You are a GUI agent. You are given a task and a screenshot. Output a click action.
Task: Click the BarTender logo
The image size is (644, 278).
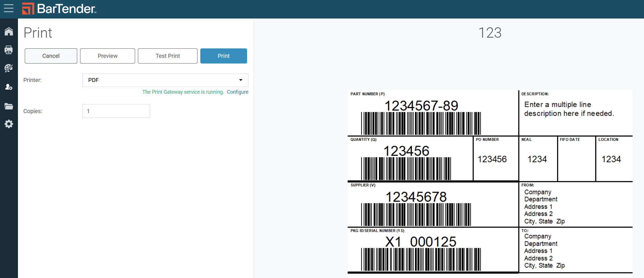(x=59, y=9)
